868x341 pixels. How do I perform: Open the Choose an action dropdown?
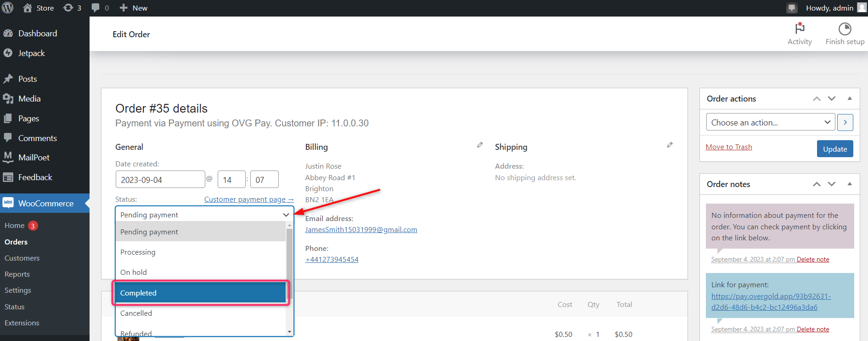[771, 123]
